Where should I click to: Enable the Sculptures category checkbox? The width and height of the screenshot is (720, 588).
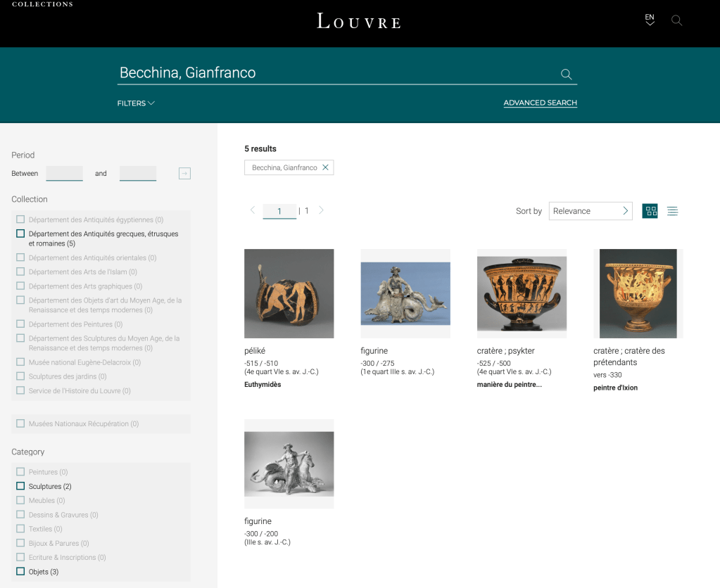pyautogui.click(x=20, y=486)
